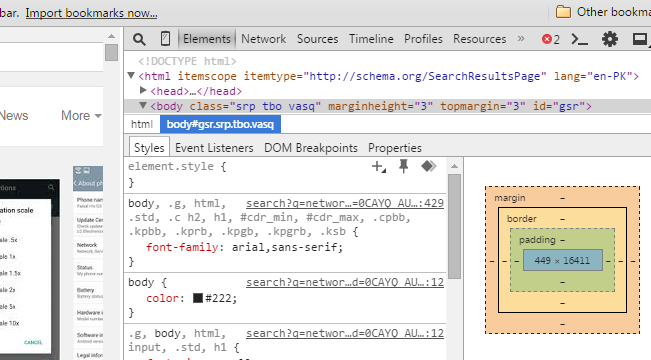This screenshot has width=651, height=360.
Task: Click the #222 color swatch
Action: pyautogui.click(x=198, y=298)
